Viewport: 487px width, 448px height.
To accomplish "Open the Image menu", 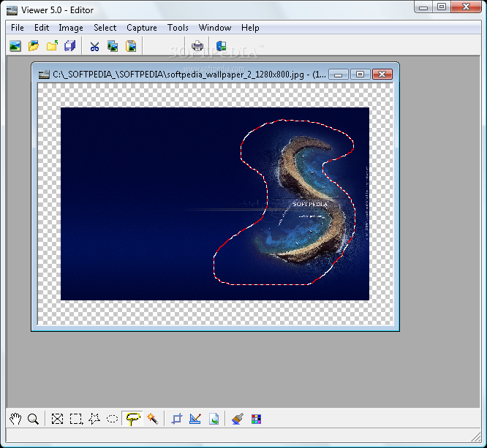I will pos(71,28).
